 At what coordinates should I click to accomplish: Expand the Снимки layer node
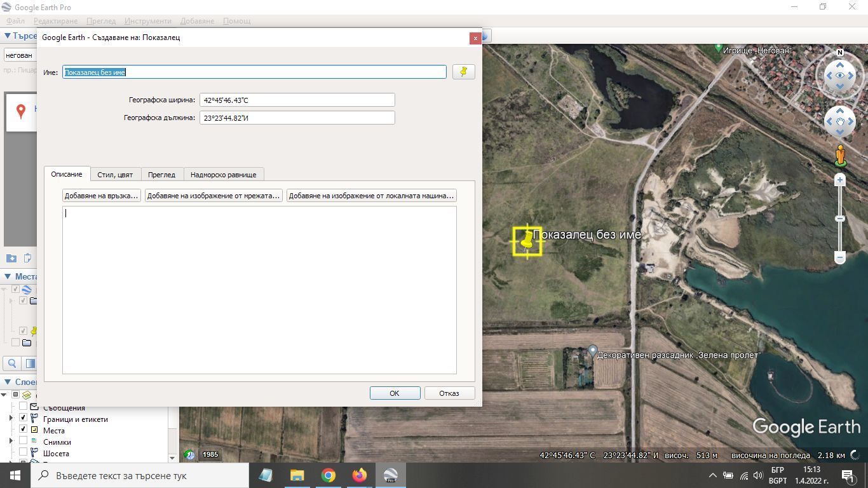pyautogui.click(x=11, y=442)
